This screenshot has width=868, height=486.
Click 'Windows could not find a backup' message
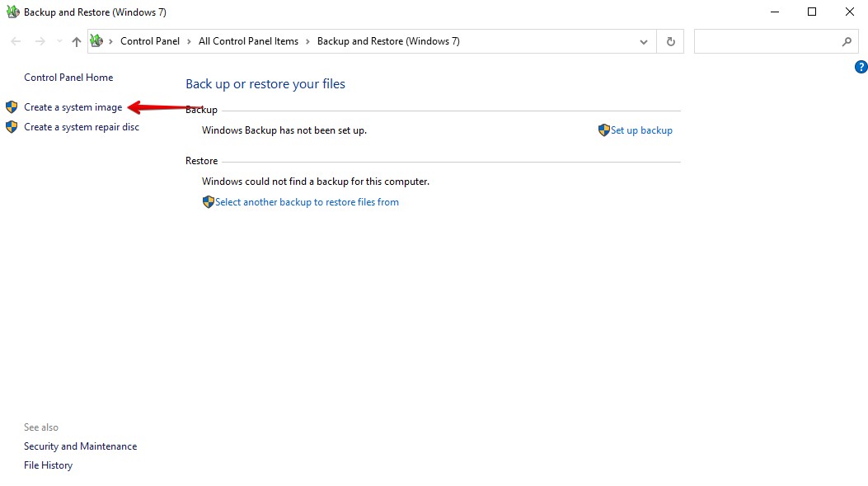click(x=316, y=182)
